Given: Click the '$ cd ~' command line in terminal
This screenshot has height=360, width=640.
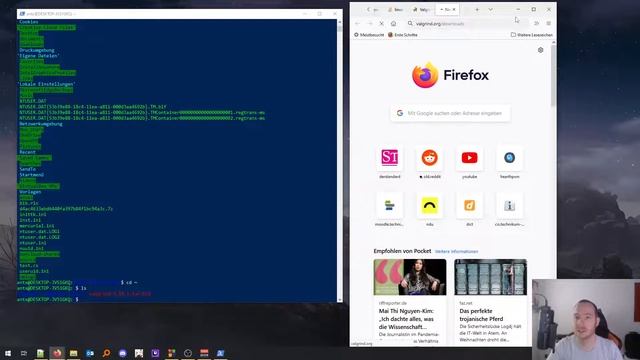Looking at the screenshot, I should (x=129, y=282).
